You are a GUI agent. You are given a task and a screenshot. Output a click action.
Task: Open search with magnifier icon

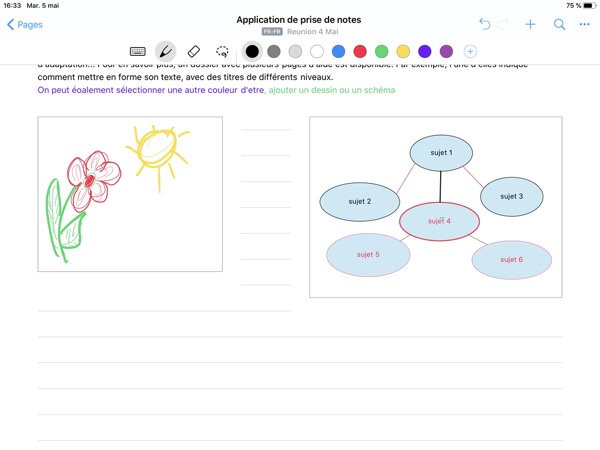pos(559,24)
